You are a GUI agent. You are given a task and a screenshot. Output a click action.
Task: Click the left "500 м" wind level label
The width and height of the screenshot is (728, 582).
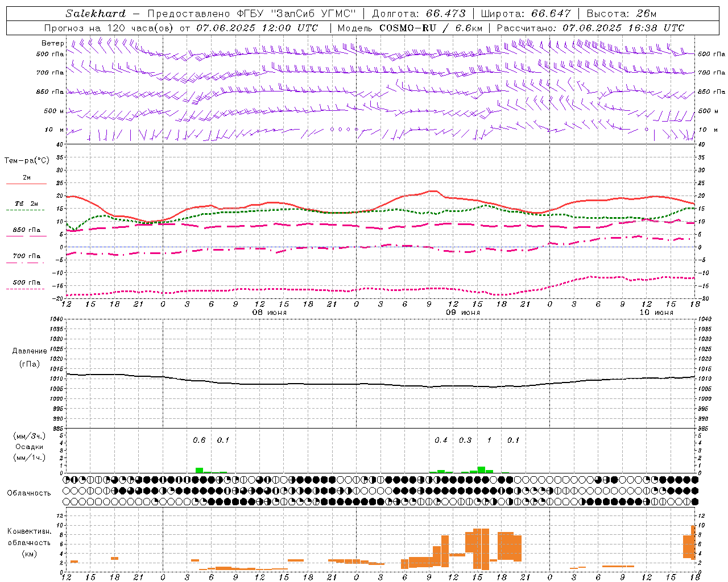tap(54, 111)
